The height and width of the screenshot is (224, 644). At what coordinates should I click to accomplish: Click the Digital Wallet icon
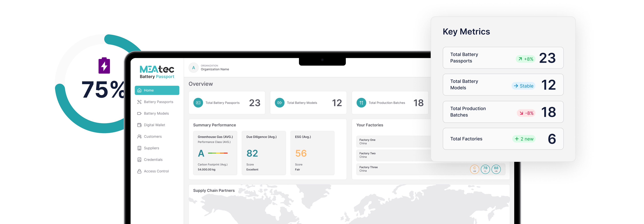(139, 125)
